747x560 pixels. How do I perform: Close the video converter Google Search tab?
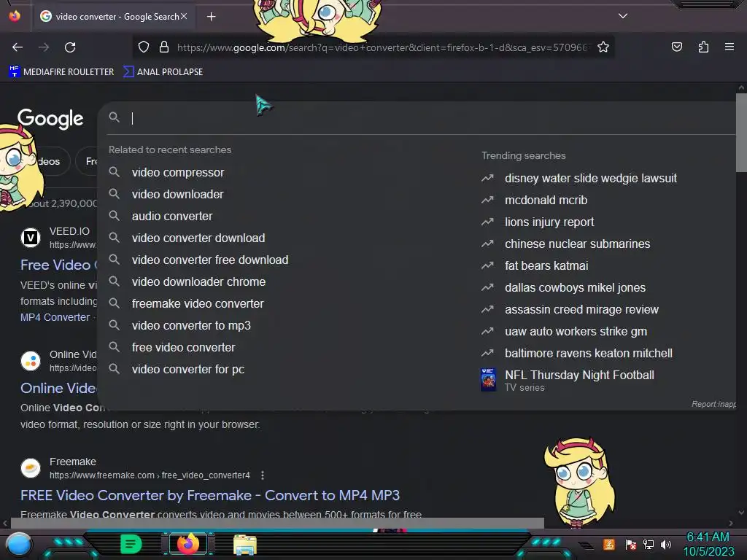tap(184, 16)
